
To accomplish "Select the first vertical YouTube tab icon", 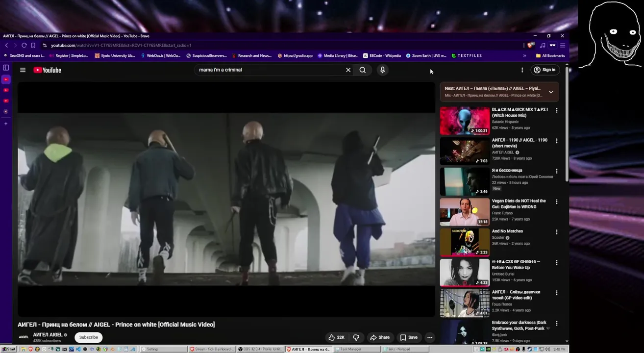I will click(x=6, y=79).
